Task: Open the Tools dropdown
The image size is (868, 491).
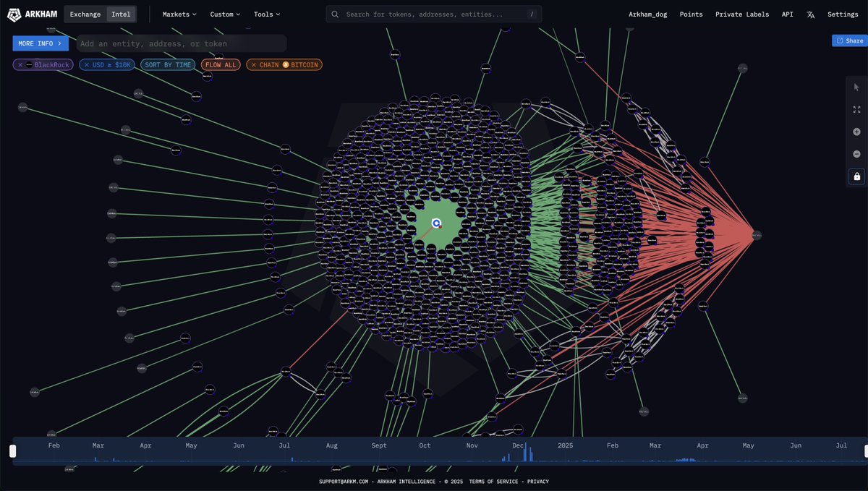Action: 267,14
